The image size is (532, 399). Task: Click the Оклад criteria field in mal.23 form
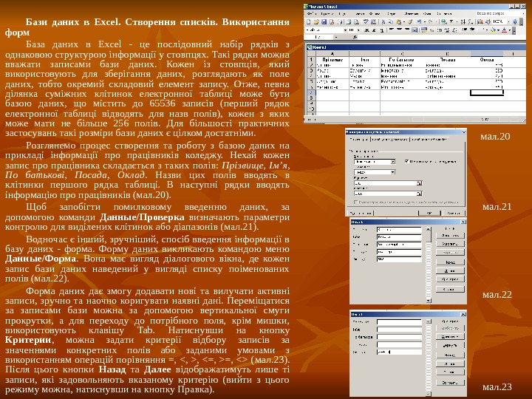399,352
